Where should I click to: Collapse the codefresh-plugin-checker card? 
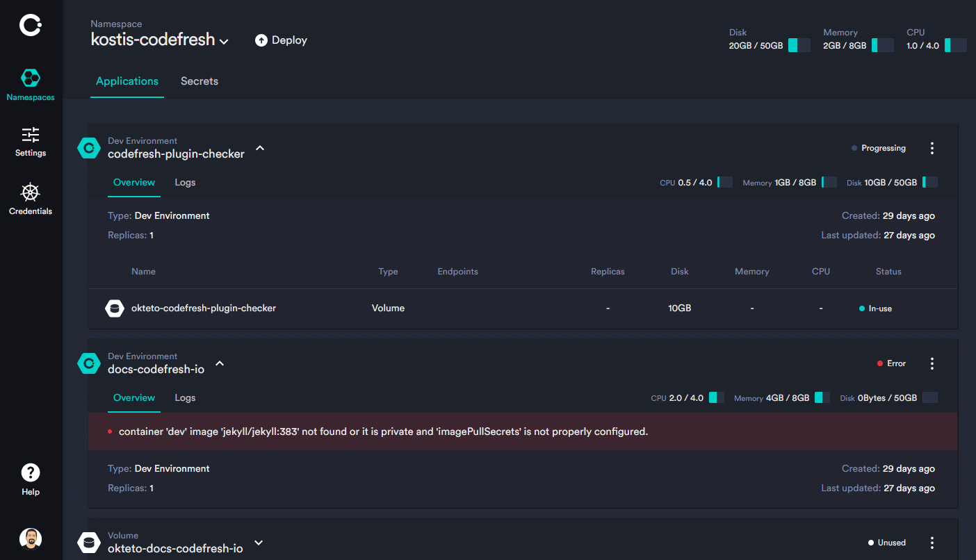tap(260, 147)
